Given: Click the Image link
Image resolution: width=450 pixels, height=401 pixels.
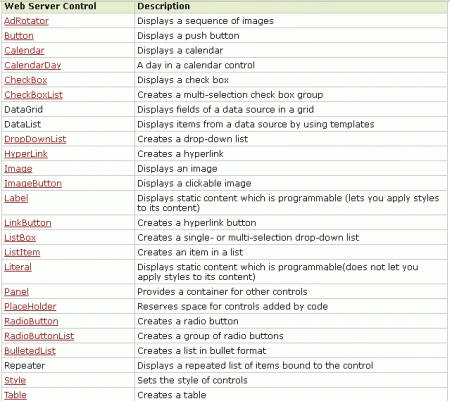Looking at the screenshot, I should [x=18, y=169].
